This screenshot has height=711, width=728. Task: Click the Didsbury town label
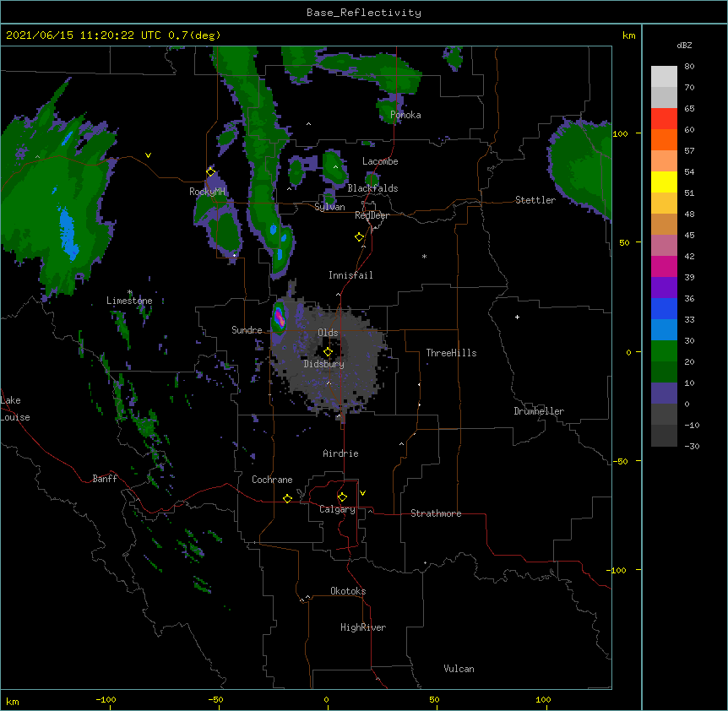click(x=324, y=364)
